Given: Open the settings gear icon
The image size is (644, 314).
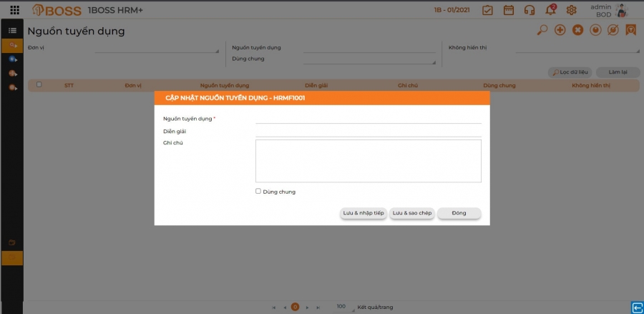Looking at the screenshot, I should point(571,10).
